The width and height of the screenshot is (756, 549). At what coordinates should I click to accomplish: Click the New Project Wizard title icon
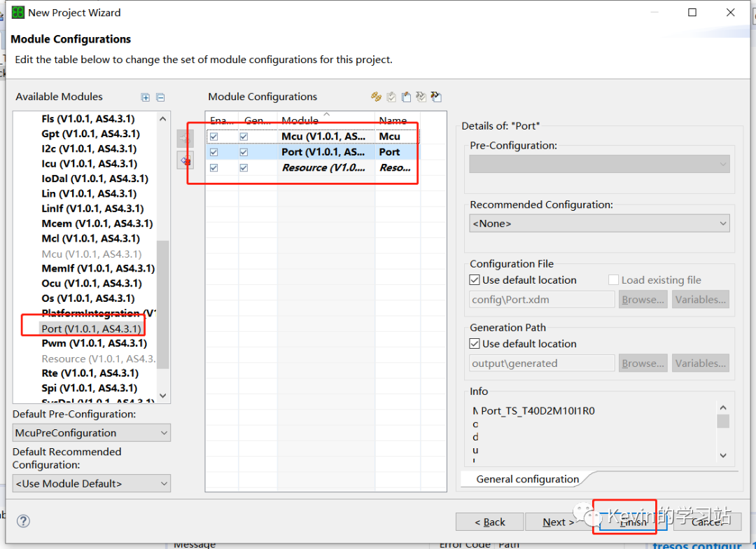tap(17, 13)
